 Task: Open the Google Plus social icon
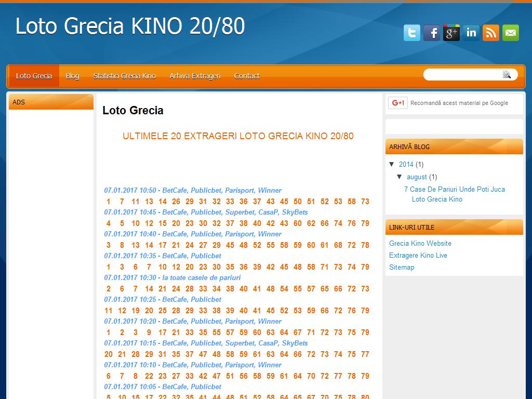(x=451, y=33)
